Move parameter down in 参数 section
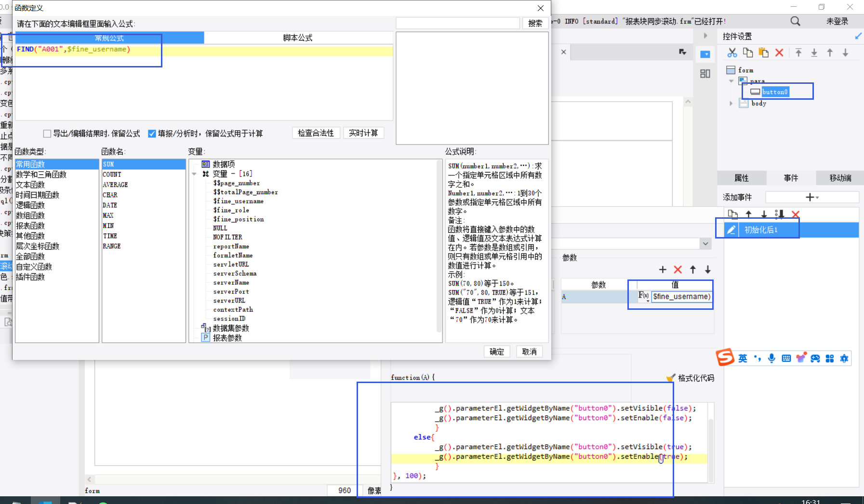This screenshot has height=504, width=864. (x=708, y=270)
